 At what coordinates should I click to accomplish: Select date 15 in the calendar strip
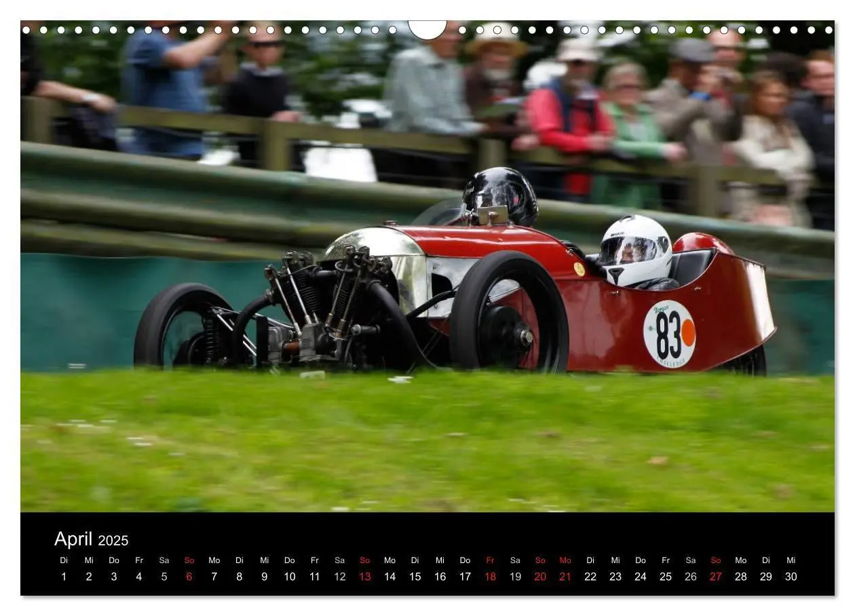click(x=415, y=577)
